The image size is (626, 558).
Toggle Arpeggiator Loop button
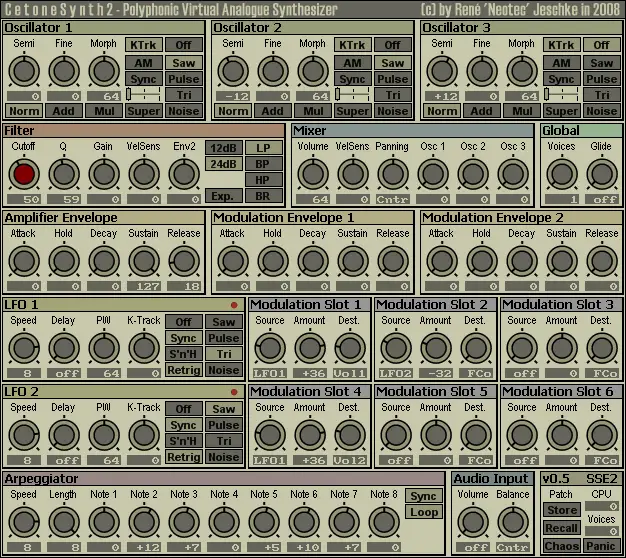pos(424,512)
